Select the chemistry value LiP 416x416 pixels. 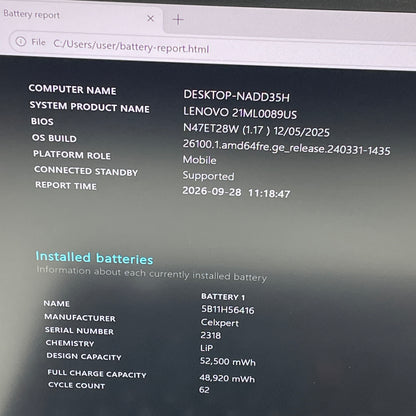[207, 348]
